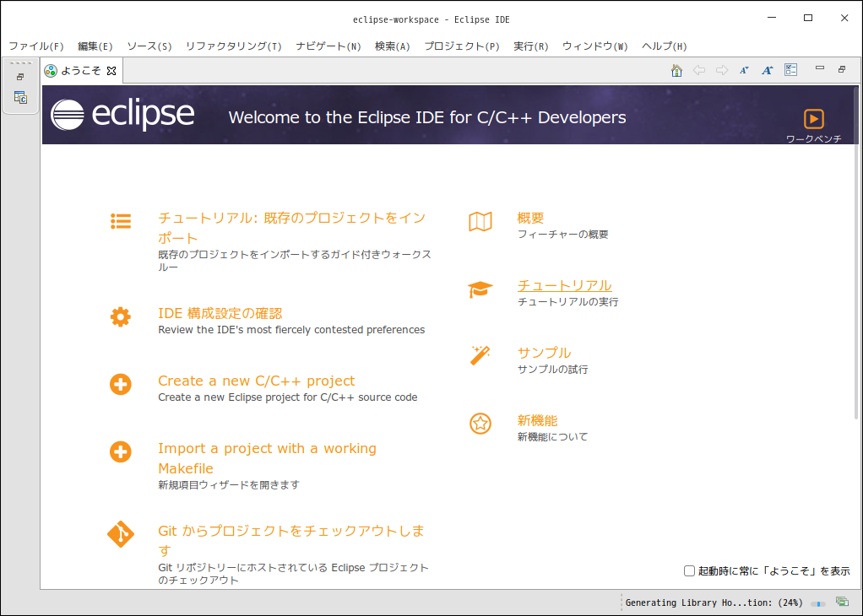Open the ヘルプ(H) menu
This screenshot has width=863, height=616.
665,46
